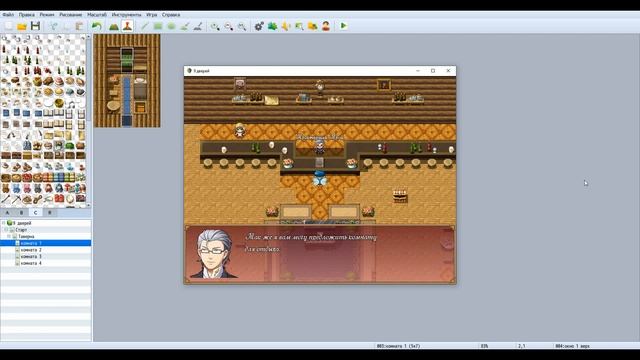Open the Plugin Manager puzzle icon
This screenshot has height=360, width=640.
tap(273, 26)
